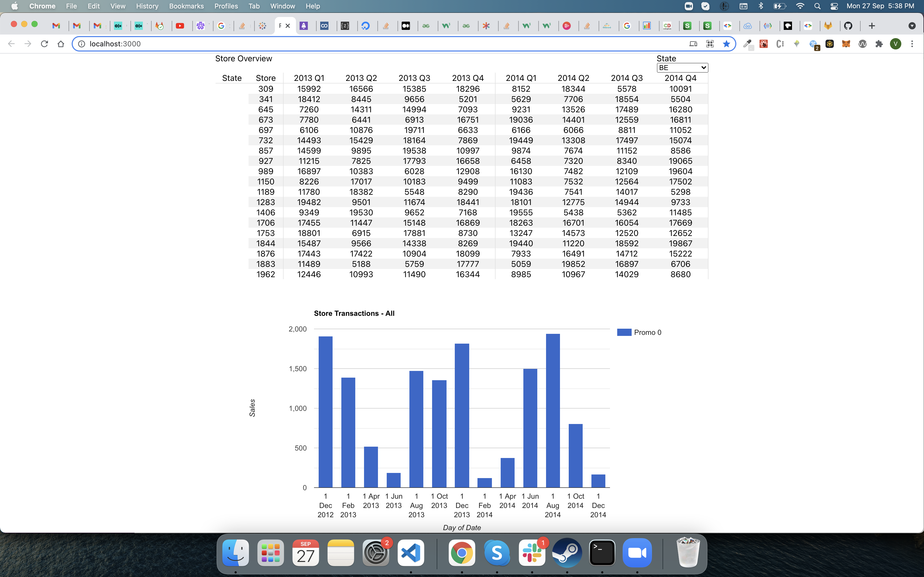Open the Binance Wallet extension

[830, 44]
